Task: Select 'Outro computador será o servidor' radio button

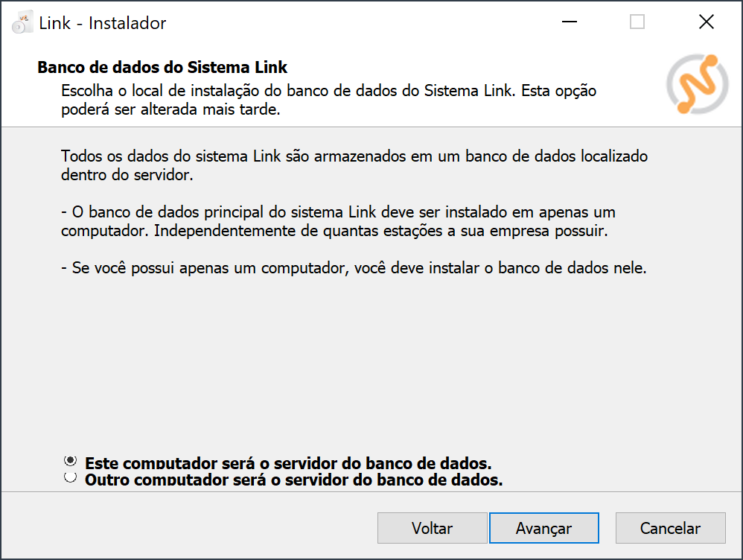Action: [71, 478]
